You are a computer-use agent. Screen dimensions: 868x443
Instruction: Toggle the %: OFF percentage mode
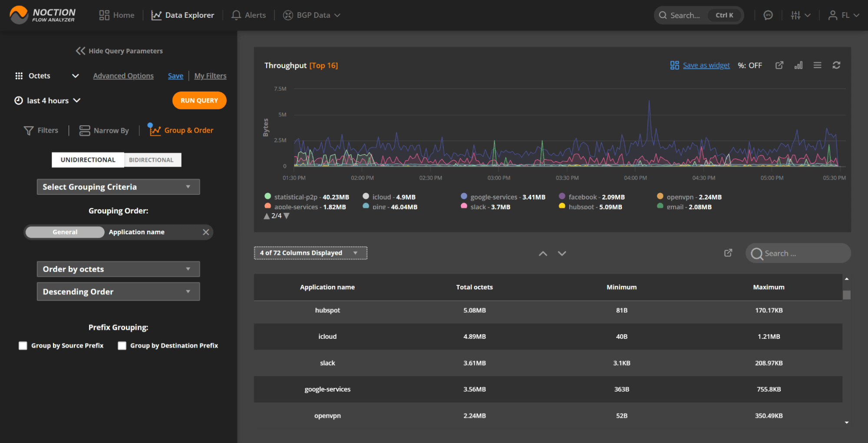click(x=750, y=65)
